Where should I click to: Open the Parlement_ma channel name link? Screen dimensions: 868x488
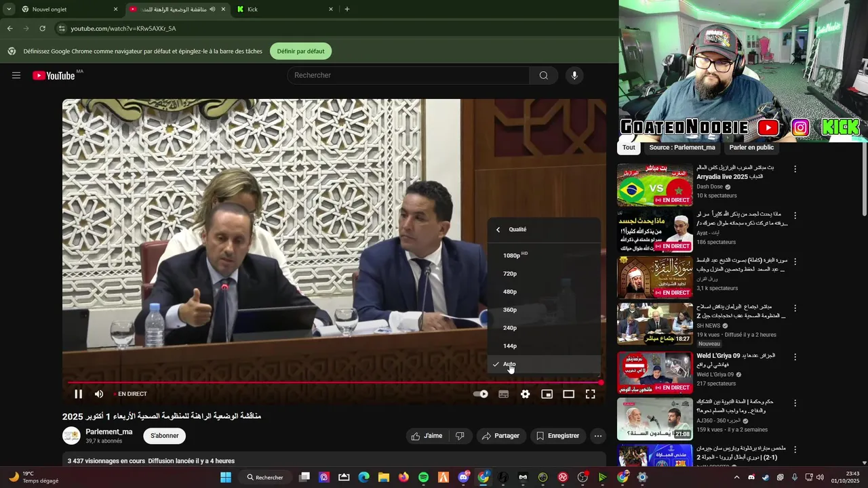pos(109,432)
